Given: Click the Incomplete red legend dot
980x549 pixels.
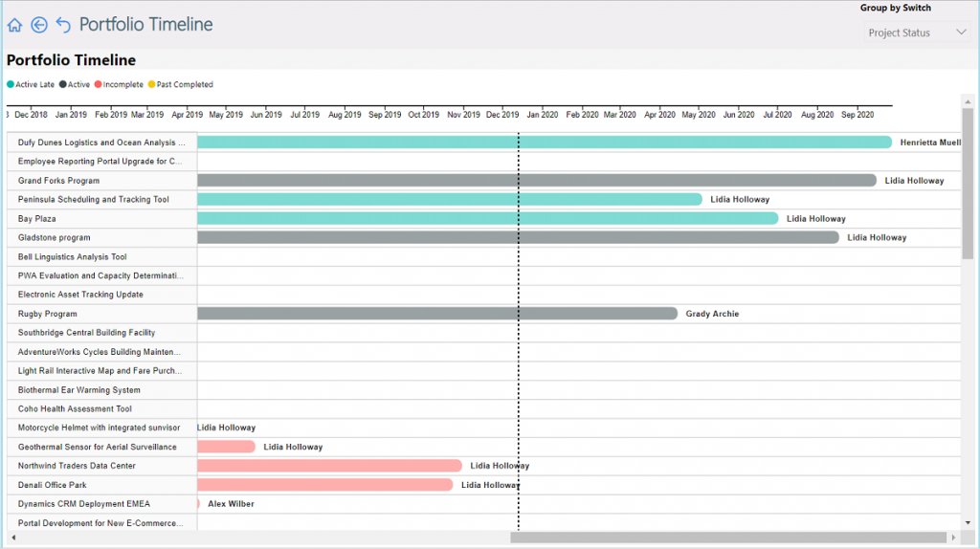Looking at the screenshot, I should (99, 84).
